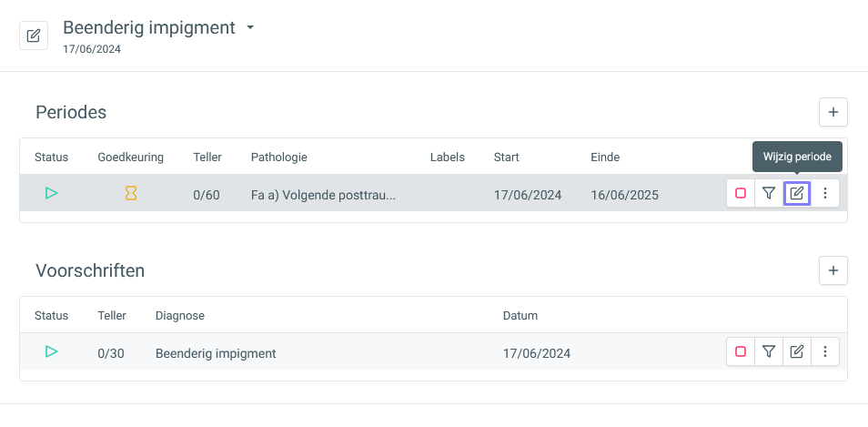Select the Beenderig impigment diagnose row
This screenshot has width=868, height=427.
point(433,351)
